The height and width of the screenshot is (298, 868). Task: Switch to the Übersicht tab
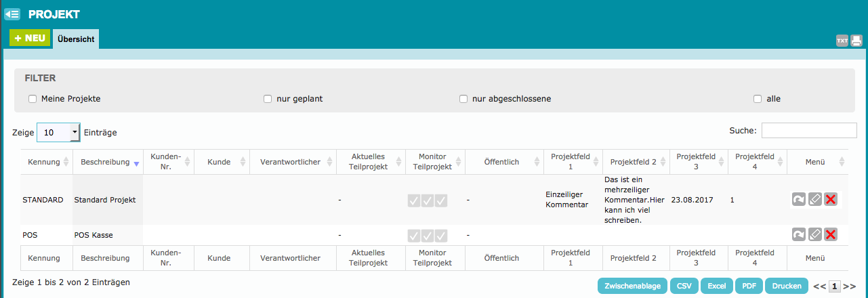click(x=76, y=39)
